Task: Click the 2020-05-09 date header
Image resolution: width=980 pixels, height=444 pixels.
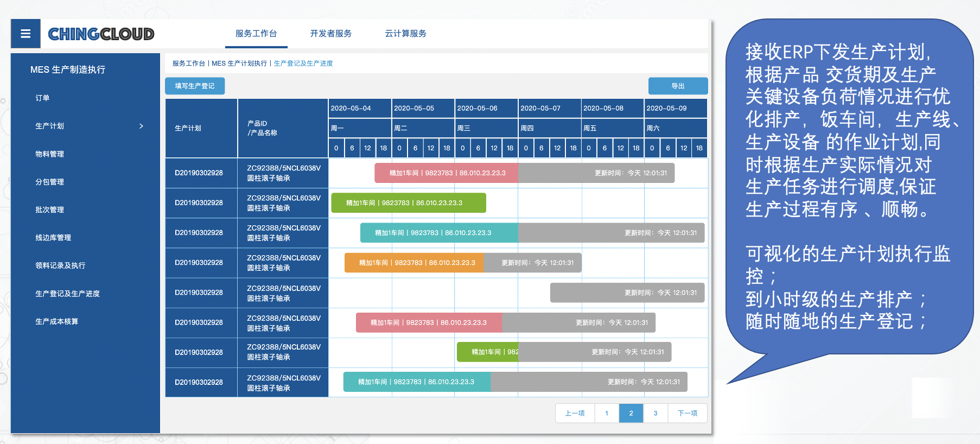Action: [676, 108]
